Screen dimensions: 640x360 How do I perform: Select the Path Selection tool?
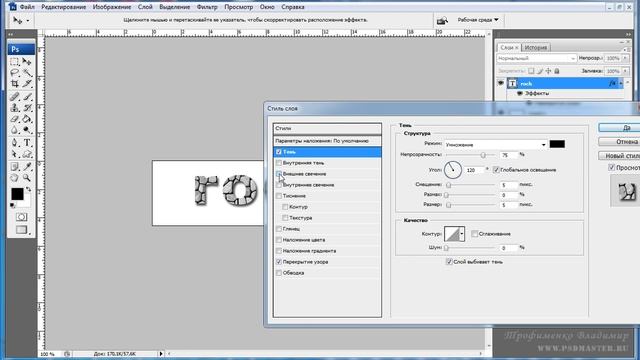(x=15, y=154)
